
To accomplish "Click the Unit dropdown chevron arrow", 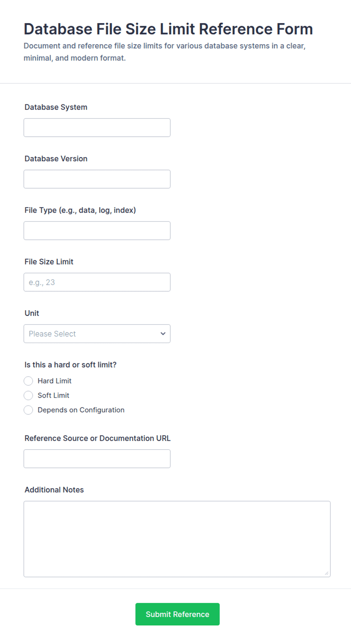I will point(163,334).
